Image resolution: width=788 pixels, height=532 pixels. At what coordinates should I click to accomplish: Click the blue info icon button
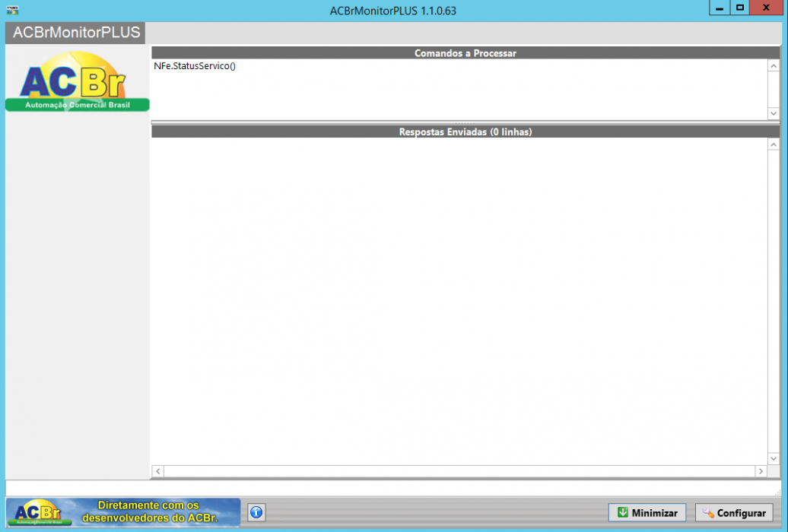[x=256, y=512]
